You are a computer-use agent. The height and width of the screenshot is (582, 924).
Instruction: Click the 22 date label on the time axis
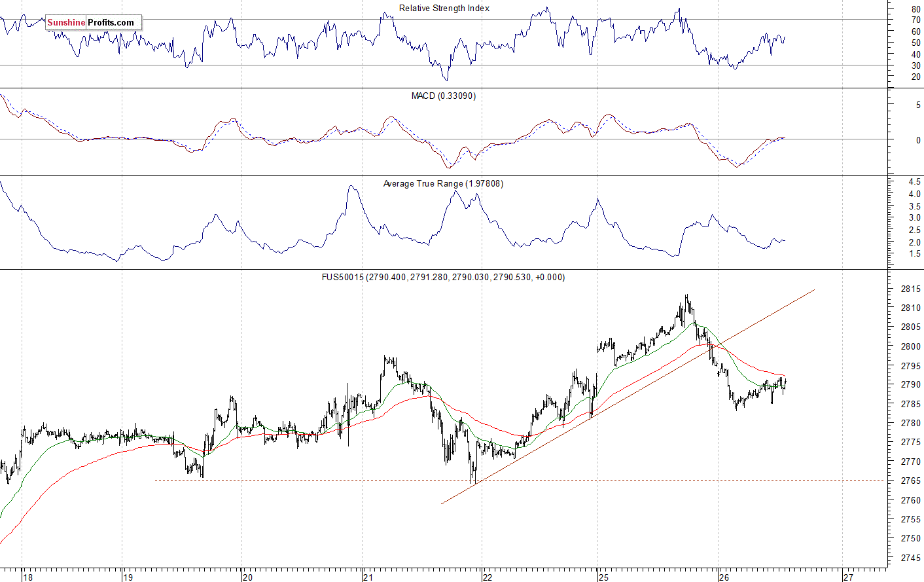487,577
